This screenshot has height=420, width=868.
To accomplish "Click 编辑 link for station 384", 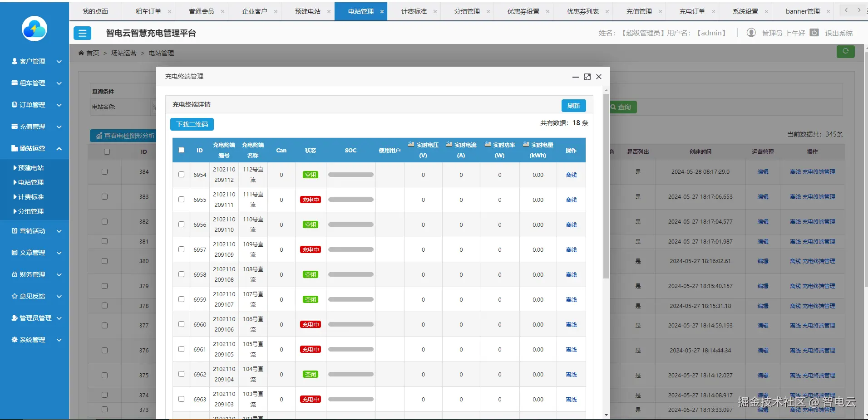I will point(763,171).
